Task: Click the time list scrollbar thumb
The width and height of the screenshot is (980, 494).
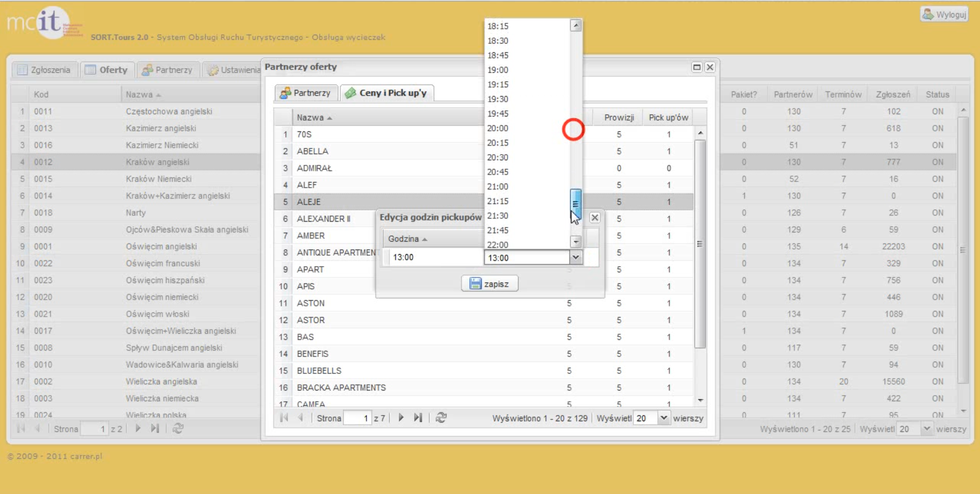Action: (576, 204)
